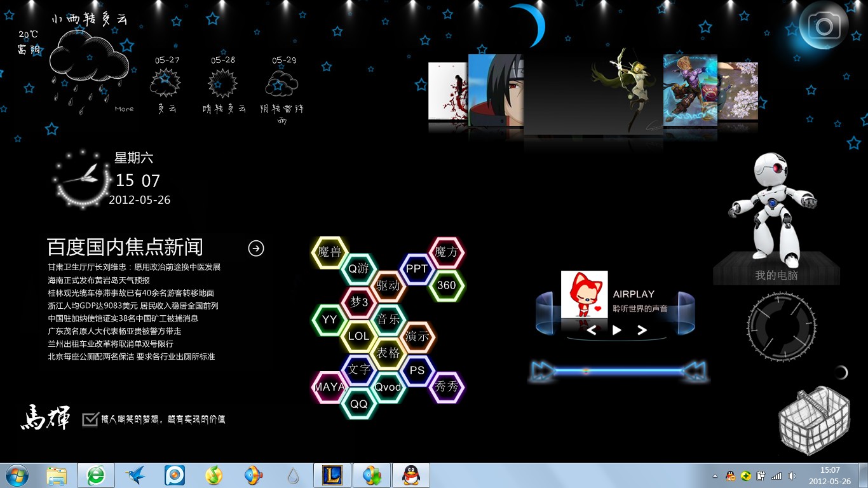Expand weather details via More link
The height and width of the screenshot is (488, 868).
tap(124, 109)
